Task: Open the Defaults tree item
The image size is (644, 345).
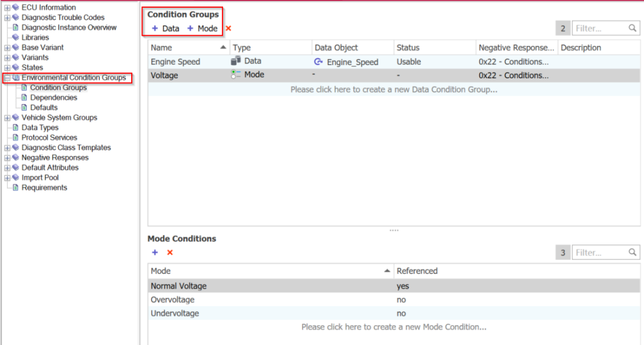Action: pos(44,107)
